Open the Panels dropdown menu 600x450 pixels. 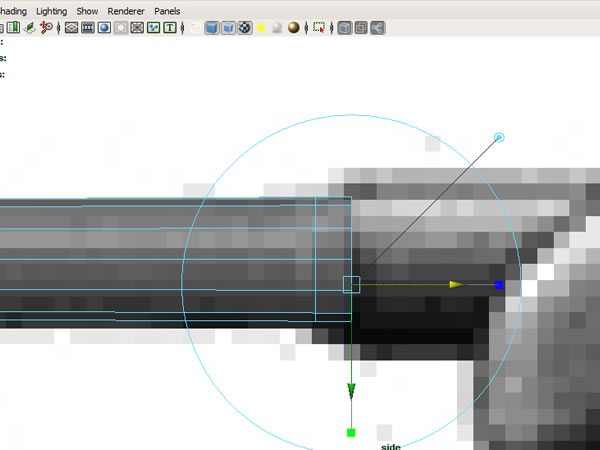coord(167,10)
